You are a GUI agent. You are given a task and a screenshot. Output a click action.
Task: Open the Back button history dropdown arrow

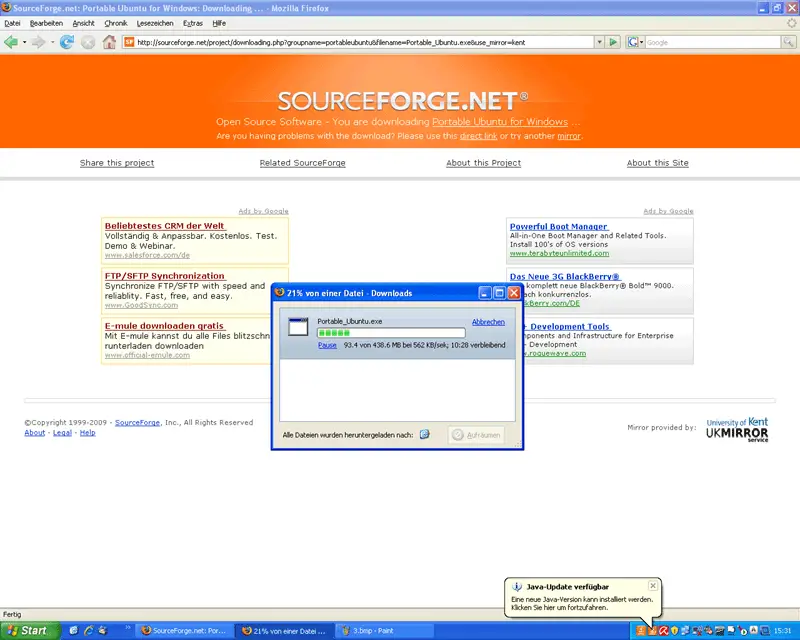pos(24,42)
